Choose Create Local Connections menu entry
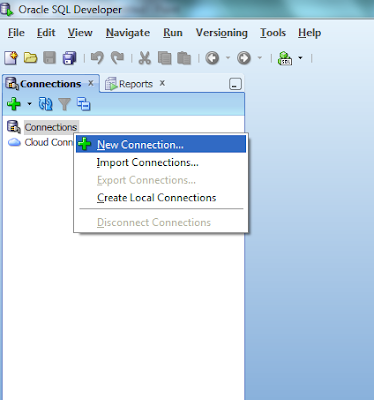374x400 pixels. click(x=161, y=198)
